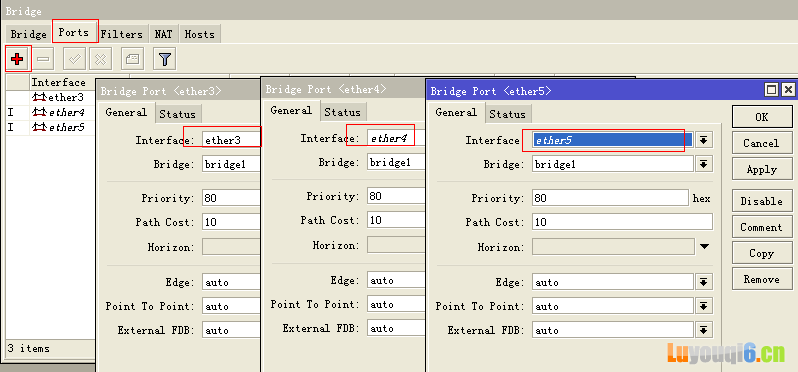Open General tab in ether5 window
Viewport: 798px width, 372px height.
[x=456, y=112]
